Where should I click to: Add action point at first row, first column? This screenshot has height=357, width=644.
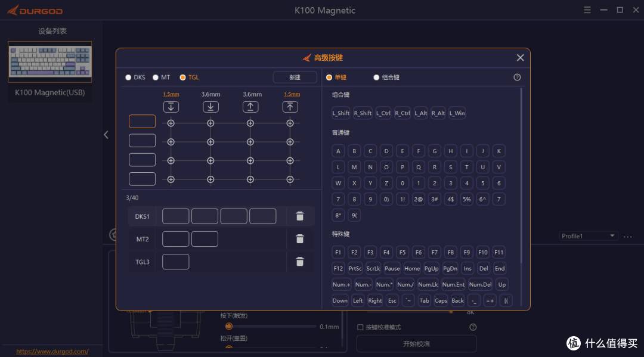(171, 123)
